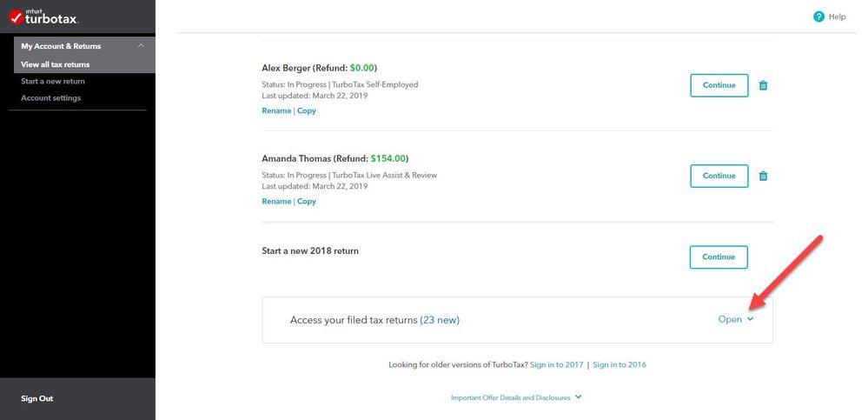Click the (23 new) filed returns count
Screen dimensions: 868x420
440,320
